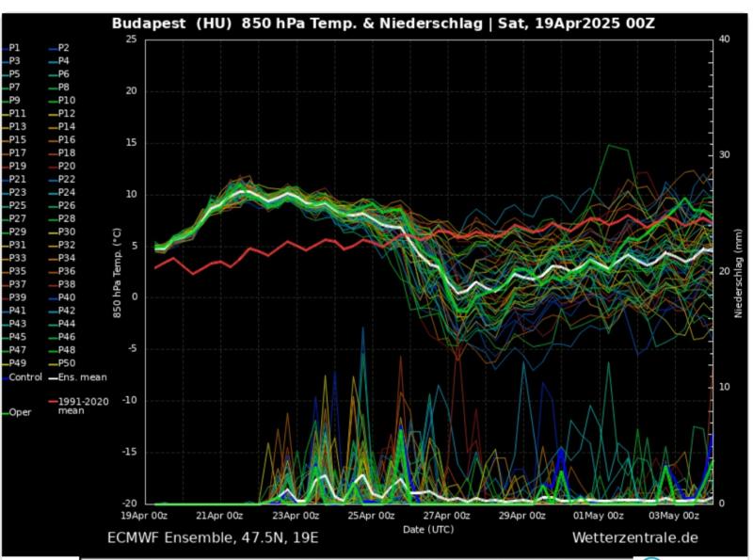Click the "Ens. mean" legend entry
Viewport: 753px width, 560px height.
(78, 377)
